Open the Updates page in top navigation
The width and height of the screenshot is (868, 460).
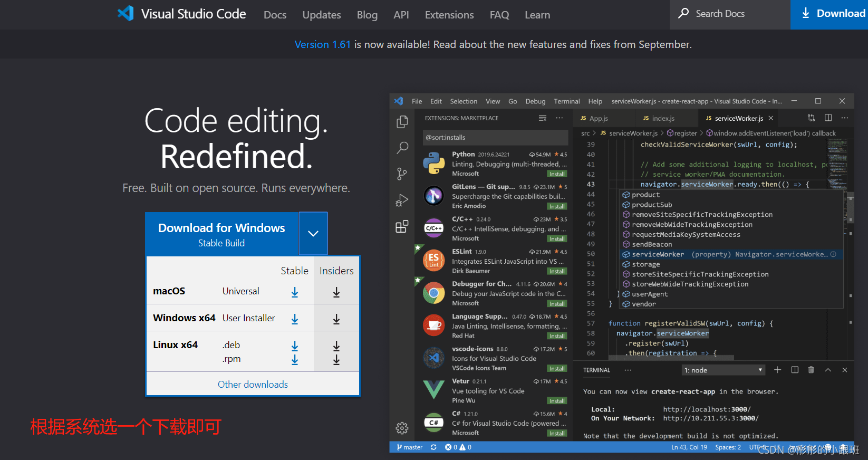[321, 15]
